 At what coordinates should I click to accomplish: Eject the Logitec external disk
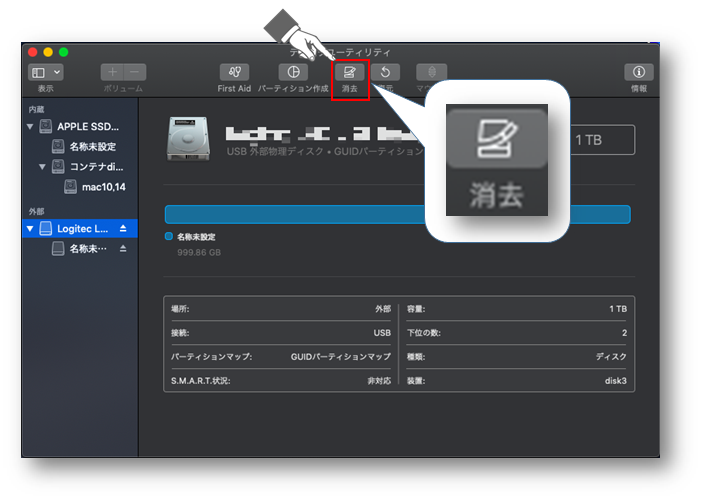123,229
